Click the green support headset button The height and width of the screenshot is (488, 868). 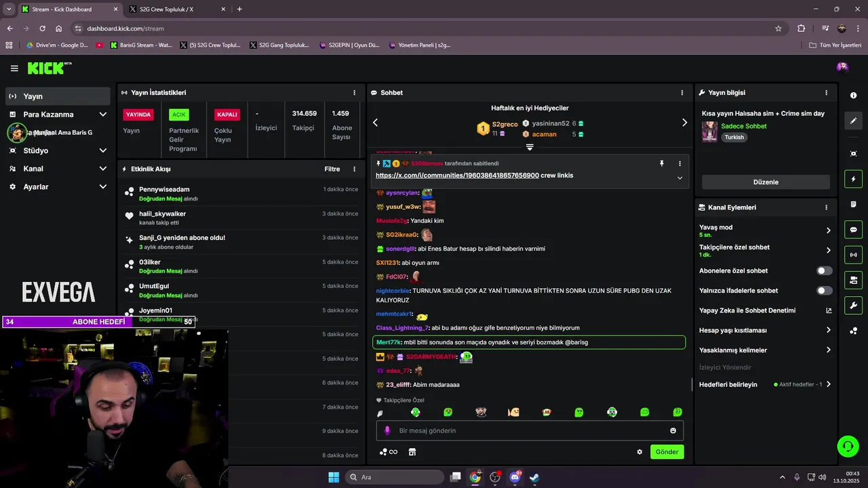pos(848,446)
